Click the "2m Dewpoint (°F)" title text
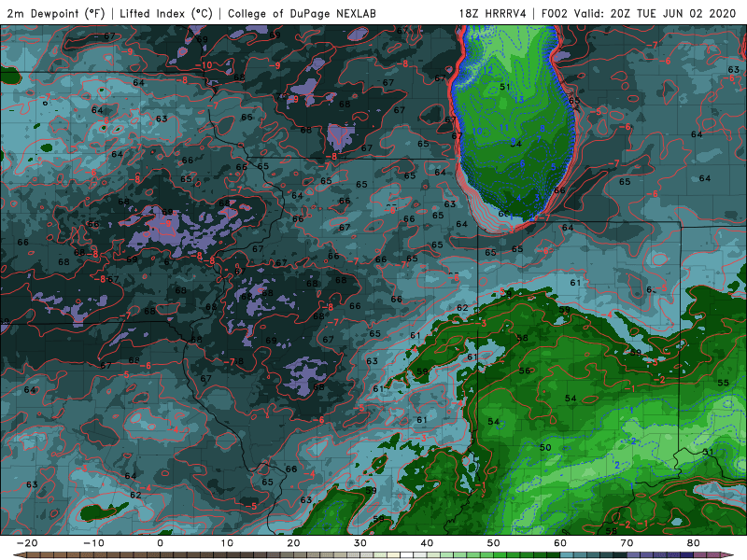 click(x=56, y=13)
